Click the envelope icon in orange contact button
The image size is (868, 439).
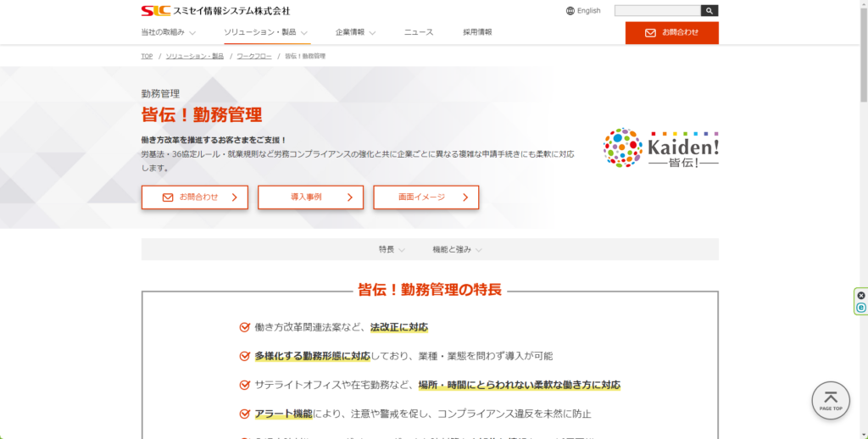(650, 33)
